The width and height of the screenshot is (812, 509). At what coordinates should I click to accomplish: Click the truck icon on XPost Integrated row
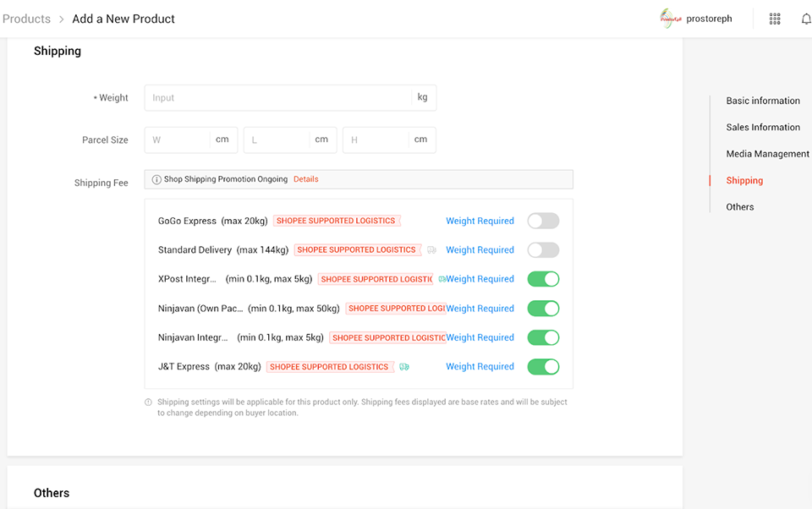(442, 279)
